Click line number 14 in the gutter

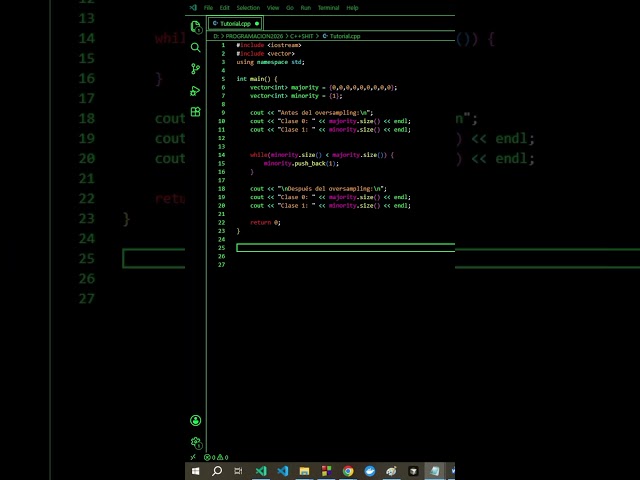coord(221,155)
